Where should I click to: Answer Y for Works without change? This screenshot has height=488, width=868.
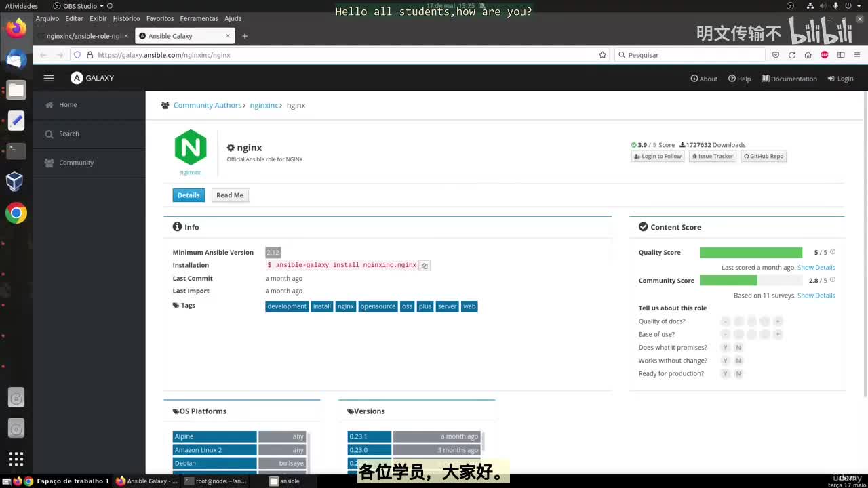pos(725,361)
